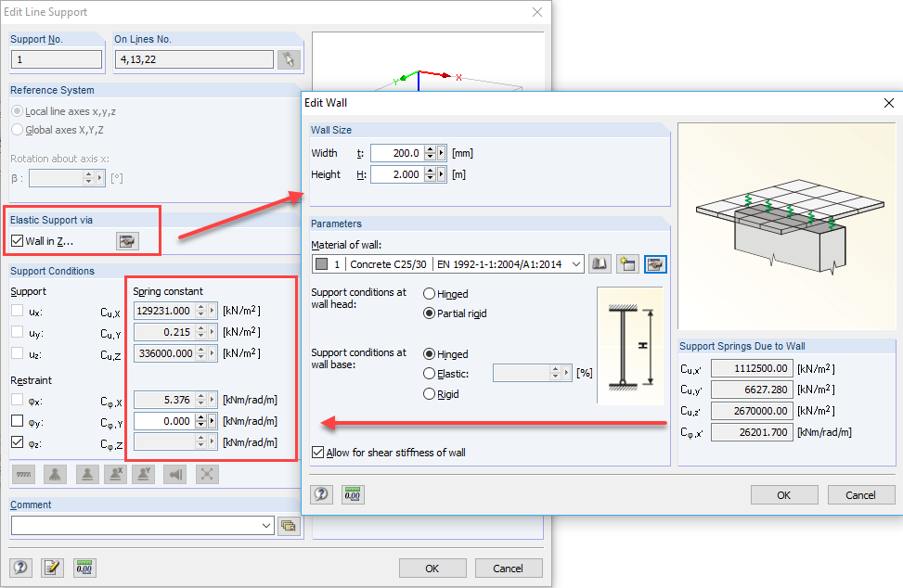Click the Support No. field
Viewport: 903px width, 588px height.
57,59
